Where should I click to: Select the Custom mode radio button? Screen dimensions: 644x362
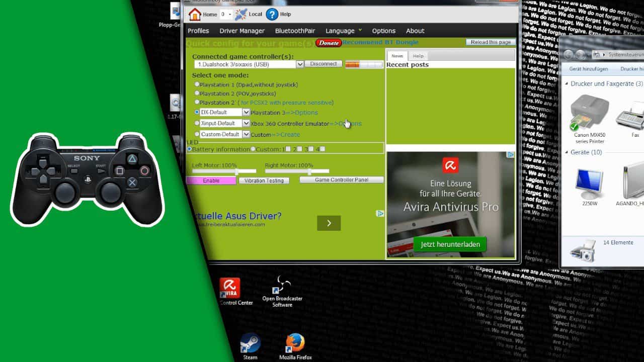pos(197,134)
